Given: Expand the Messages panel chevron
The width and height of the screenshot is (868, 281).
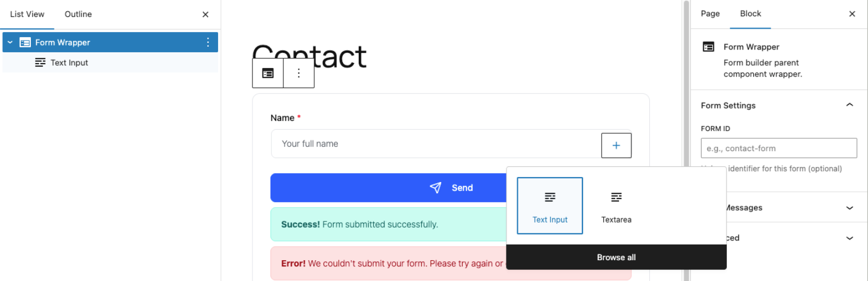Looking at the screenshot, I should point(849,207).
